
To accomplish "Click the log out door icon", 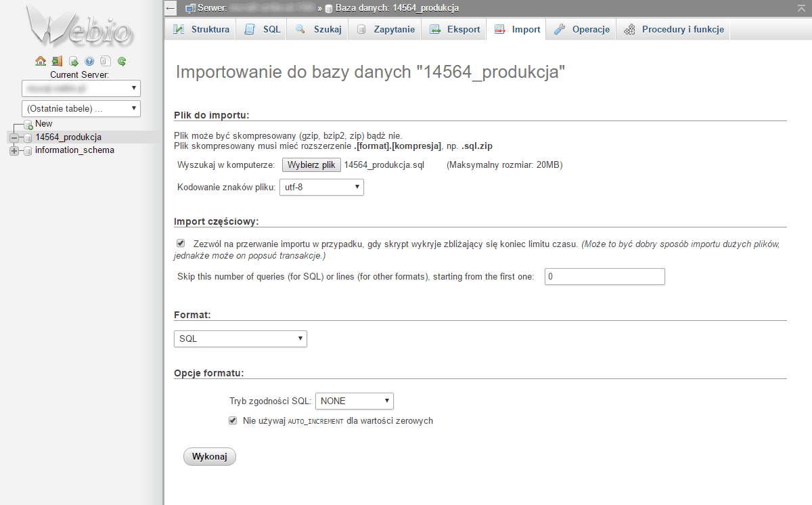I will click(57, 61).
